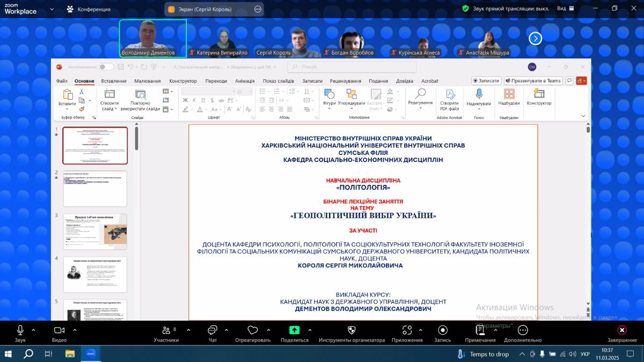Select slide 3 thumbnail in slide panel
Viewport: 644px width, 362px height.
95,231
